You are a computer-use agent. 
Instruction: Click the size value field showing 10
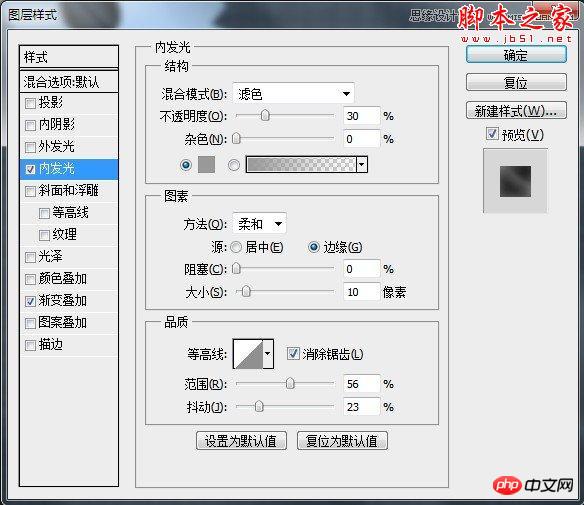[x=362, y=292]
